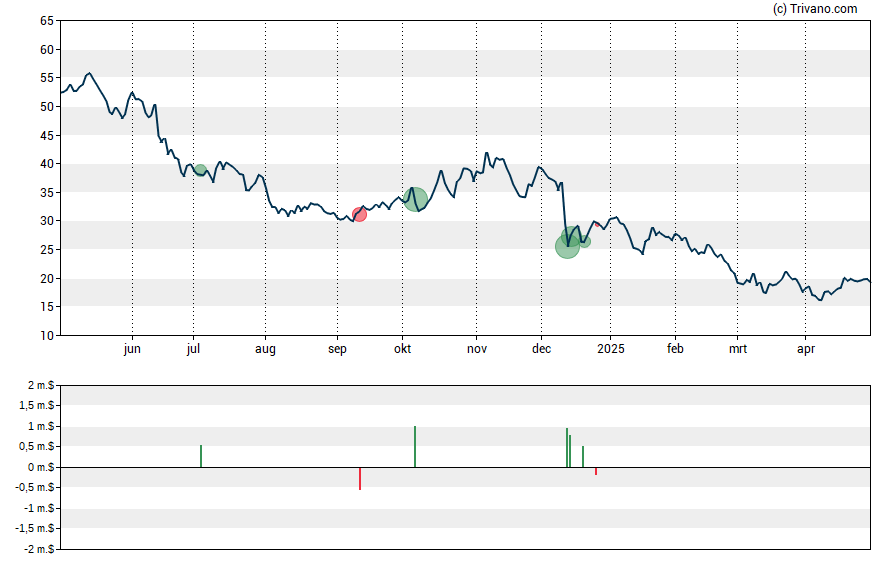888x565 pixels.
Task: Click the red insider-sell bubble in September
Action: click(x=359, y=215)
